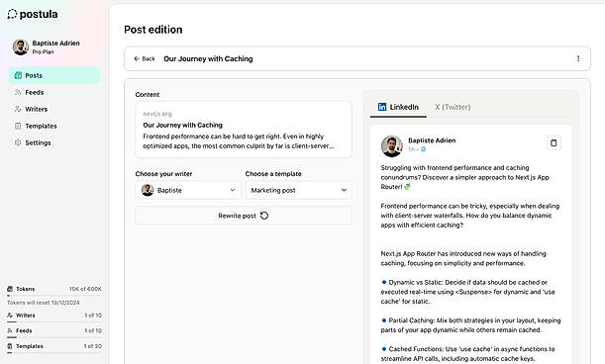Click the 1 of 20 templates count
The height and width of the screenshot is (364, 605).
coord(93,346)
